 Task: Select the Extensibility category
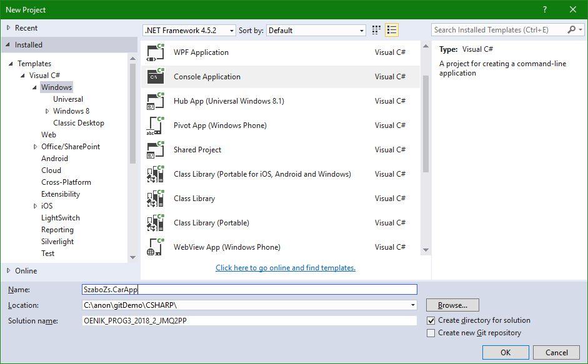pyautogui.click(x=61, y=194)
